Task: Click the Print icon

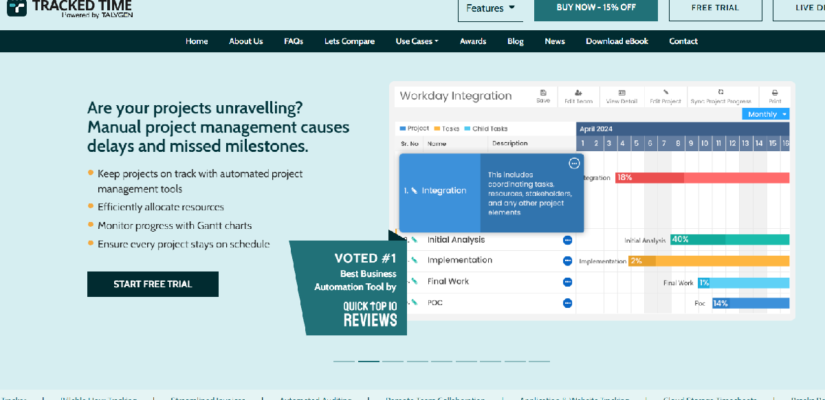Action: point(774,95)
